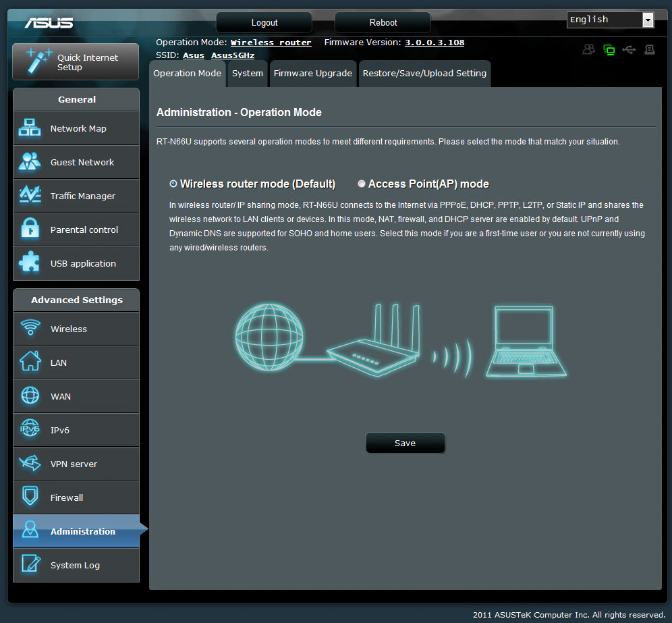Viewport: 672px width, 623px height.
Task: Click the Traffic Manager graph icon
Action: point(30,195)
